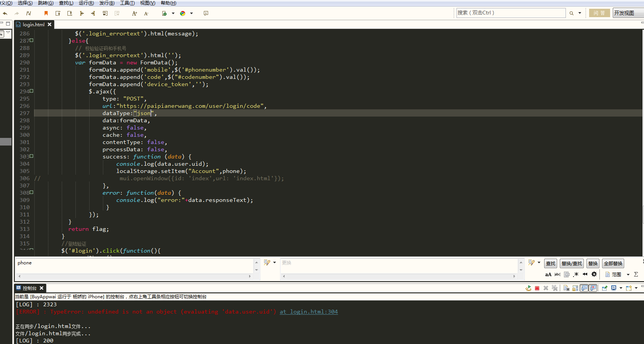644x344 pixels.
Task: Toggle whole word [abc] match option
Action: (557, 274)
